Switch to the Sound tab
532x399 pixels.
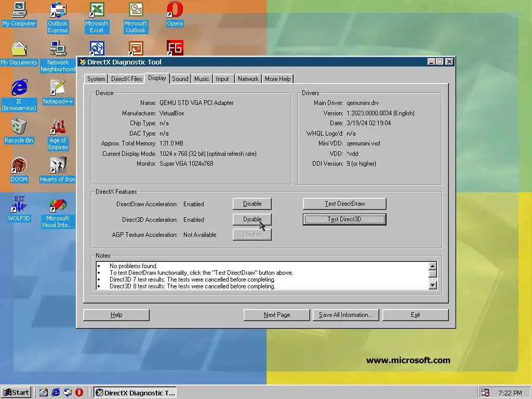pos(180,79)
